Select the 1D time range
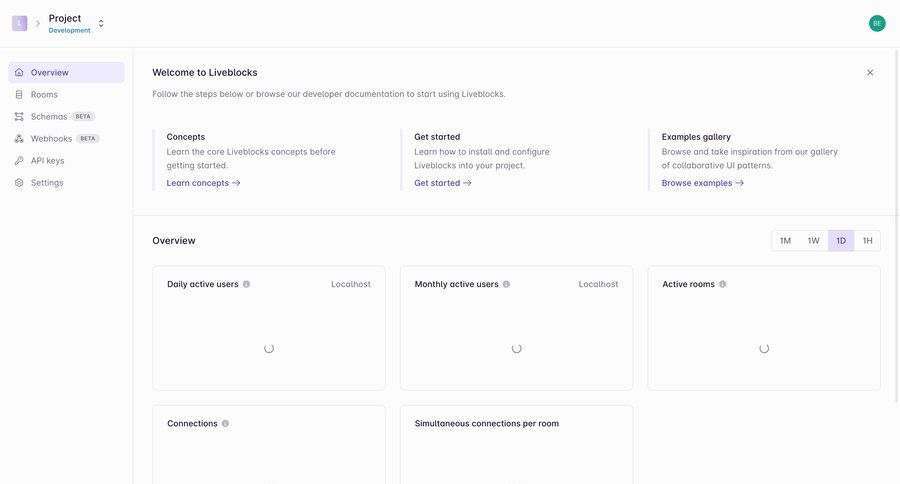The image size is (900, 484). (841, 241)
